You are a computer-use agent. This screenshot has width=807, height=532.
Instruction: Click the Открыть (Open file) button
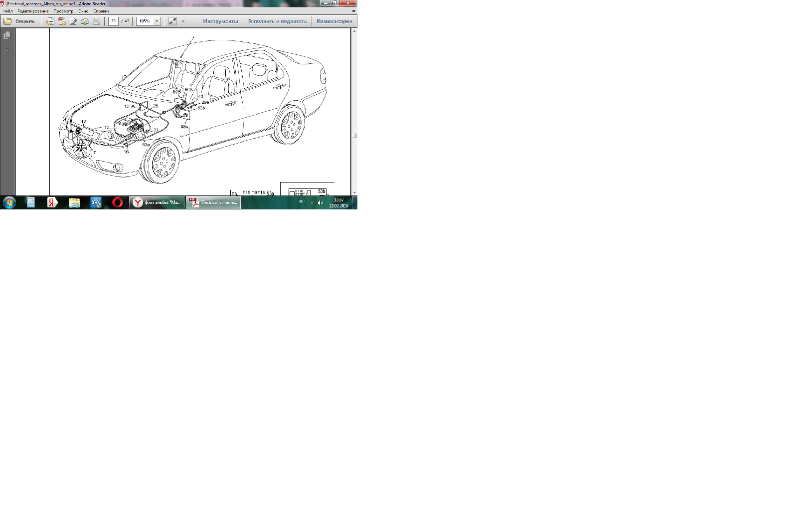19,21
